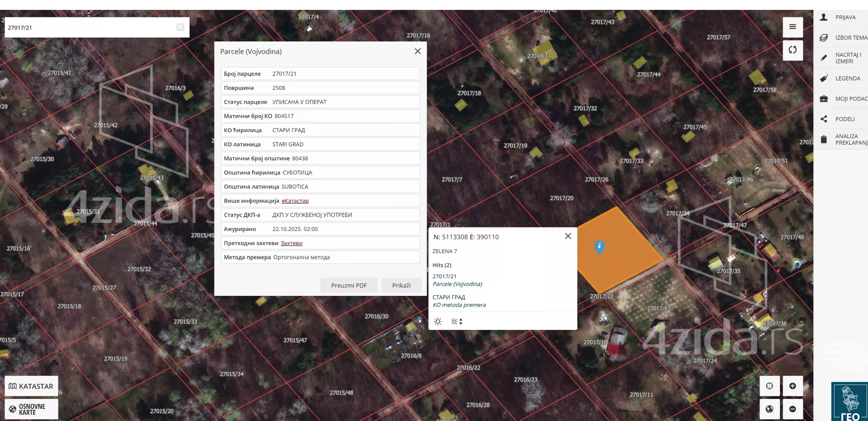
Task: Click the sun icon with up-down arrows
Action: tap(456, 322)
